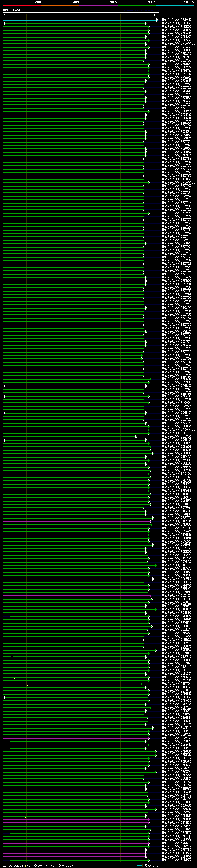Select hit label UniRef100_B9WKL5
This screenshot has height=868, width=197.
point(177,843)
